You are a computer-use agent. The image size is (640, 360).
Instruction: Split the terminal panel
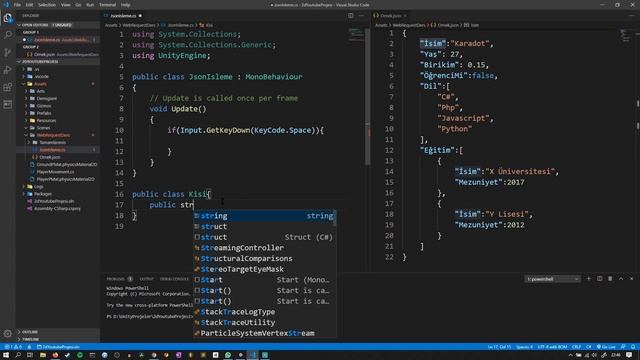click(x=599, y=279)
